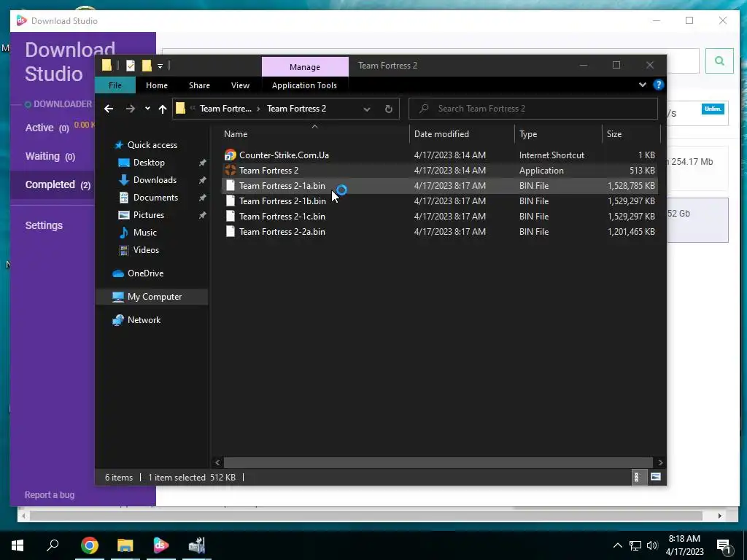Click the Manage contextual tab

[305, 67]
